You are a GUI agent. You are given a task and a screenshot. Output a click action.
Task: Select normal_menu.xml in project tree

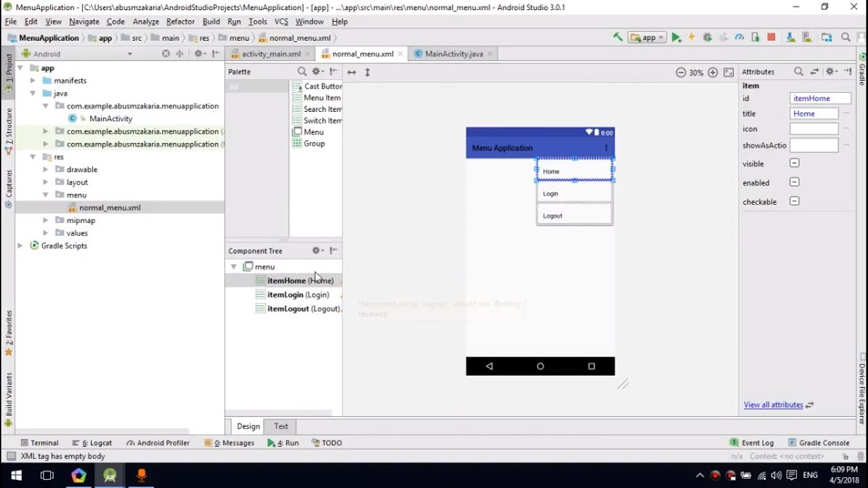[x=110, y=207]
